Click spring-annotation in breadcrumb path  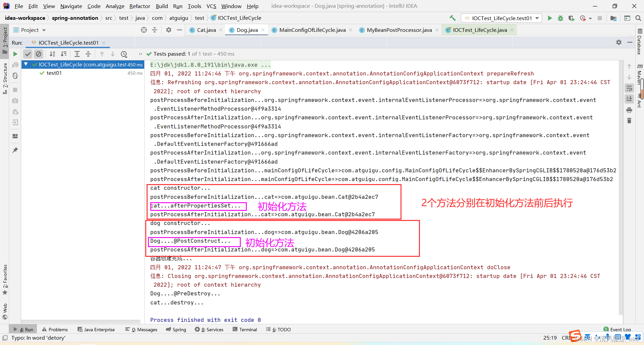click(x=75, y=18)
